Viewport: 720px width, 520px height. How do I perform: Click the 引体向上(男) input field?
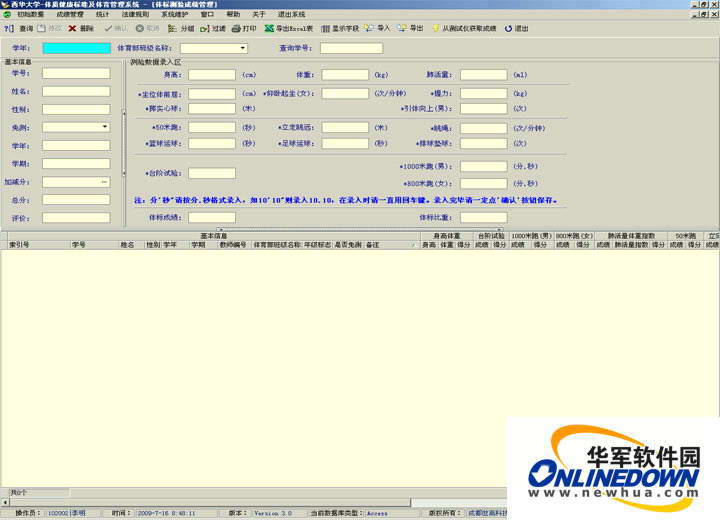[x=484, y=109]
